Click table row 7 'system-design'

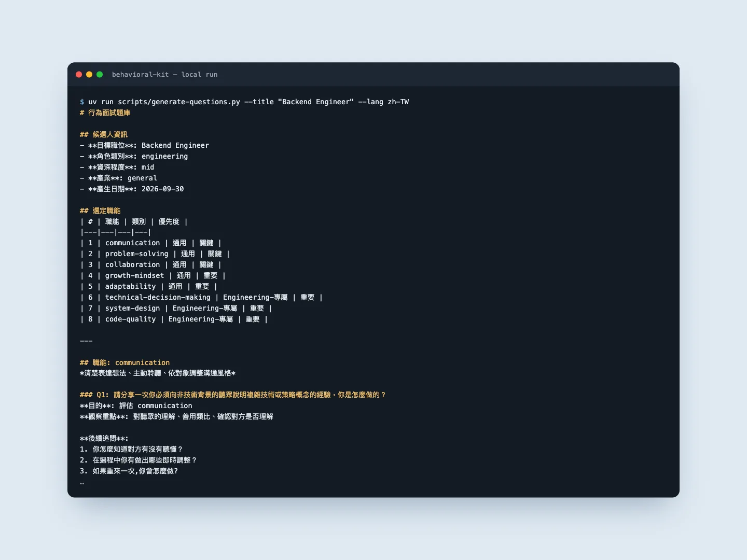(x=176, y=308)
